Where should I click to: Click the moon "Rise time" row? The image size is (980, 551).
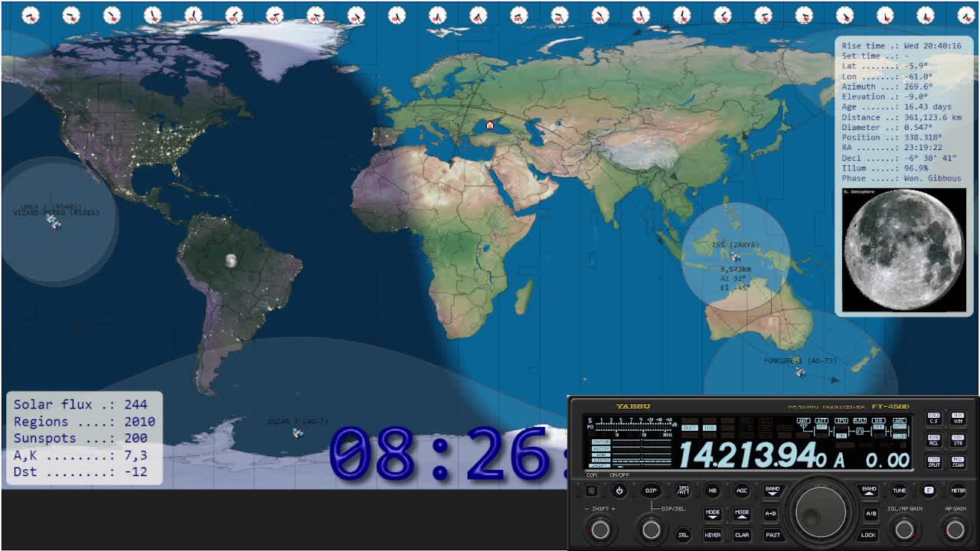tap(902, 46)
